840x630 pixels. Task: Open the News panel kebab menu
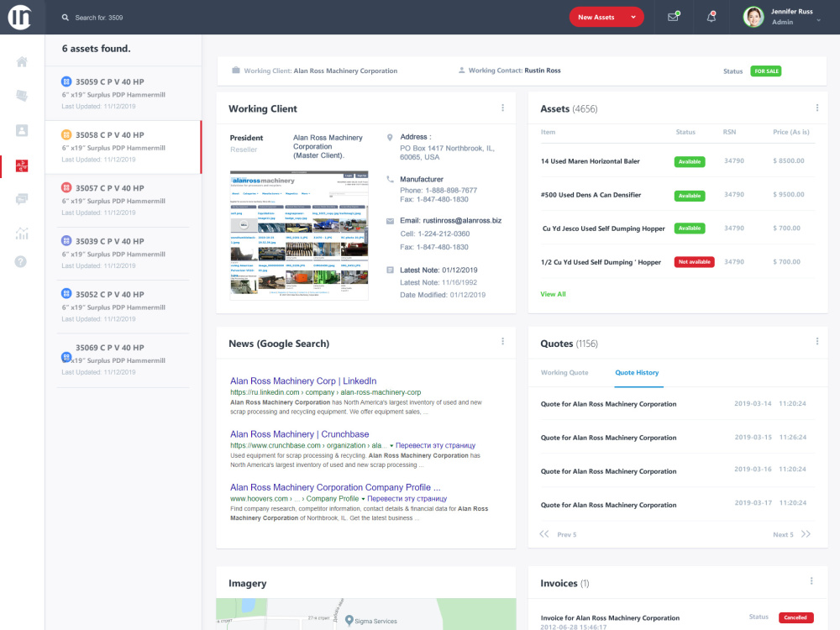pos(502,341)
